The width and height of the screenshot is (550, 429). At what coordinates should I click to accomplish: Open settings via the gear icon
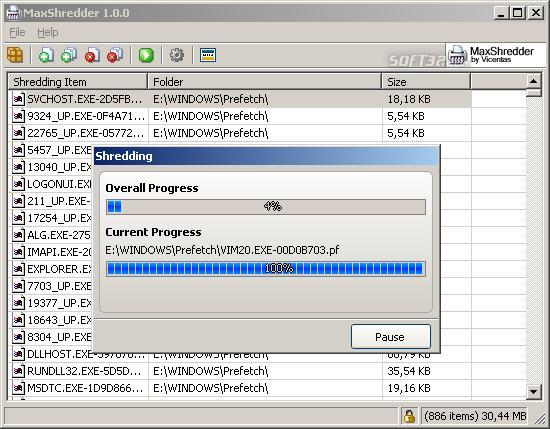click(177, 55)
